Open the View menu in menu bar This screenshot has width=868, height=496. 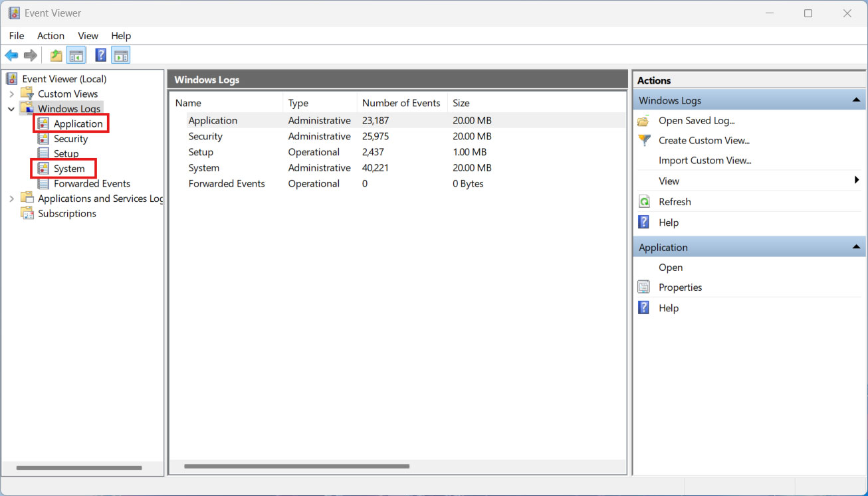click(x=88, y=36)
